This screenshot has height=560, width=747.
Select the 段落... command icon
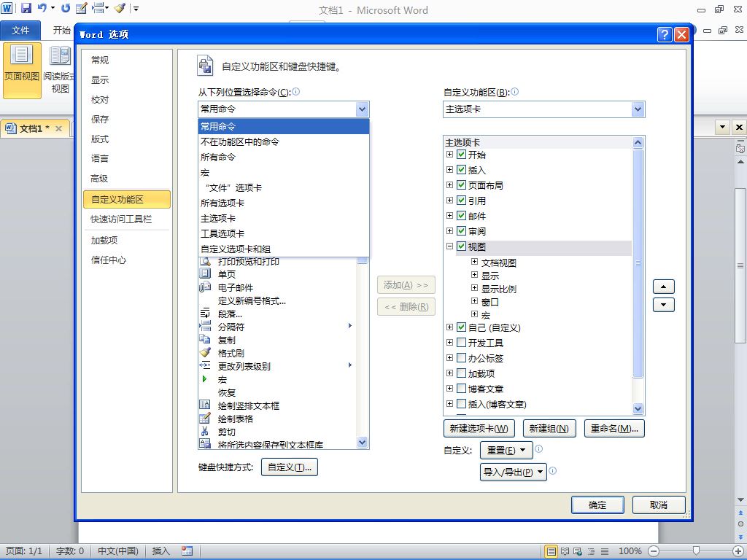coord(205,314)
